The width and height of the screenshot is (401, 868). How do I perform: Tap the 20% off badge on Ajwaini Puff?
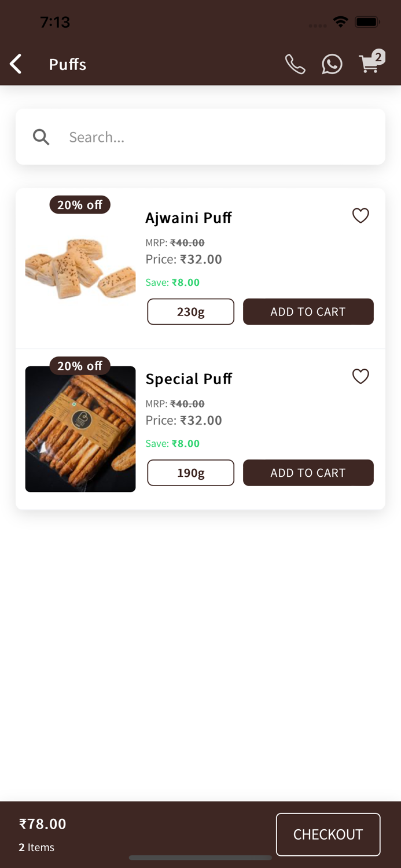coord(80,205)
